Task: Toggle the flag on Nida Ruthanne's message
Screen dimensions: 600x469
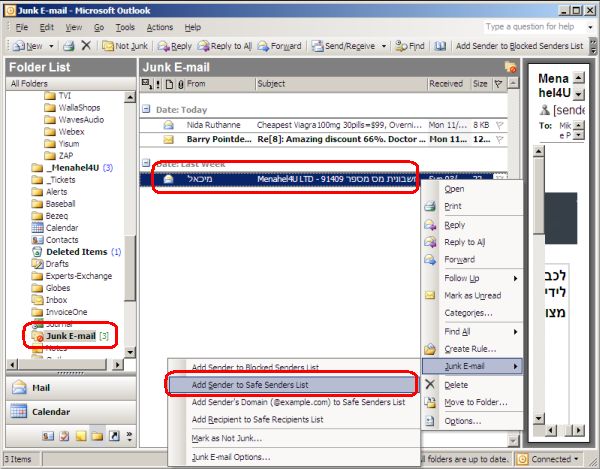Action: tap(499, 125)
